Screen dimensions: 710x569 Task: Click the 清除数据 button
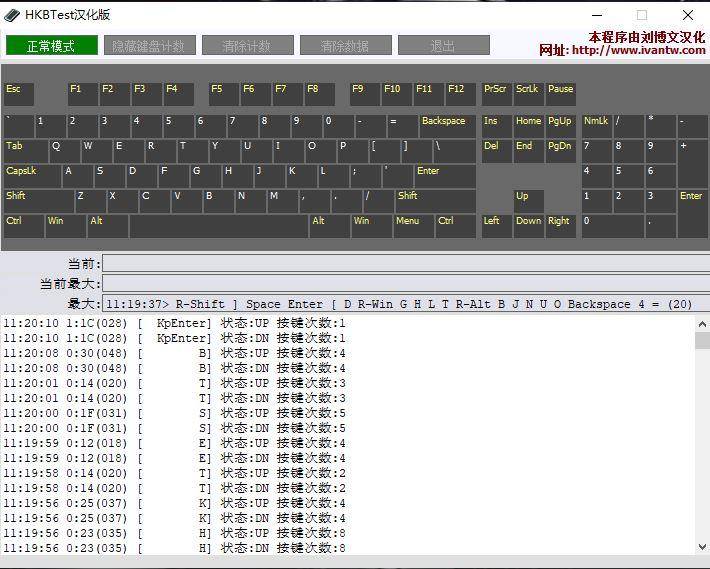pos(346,45)
